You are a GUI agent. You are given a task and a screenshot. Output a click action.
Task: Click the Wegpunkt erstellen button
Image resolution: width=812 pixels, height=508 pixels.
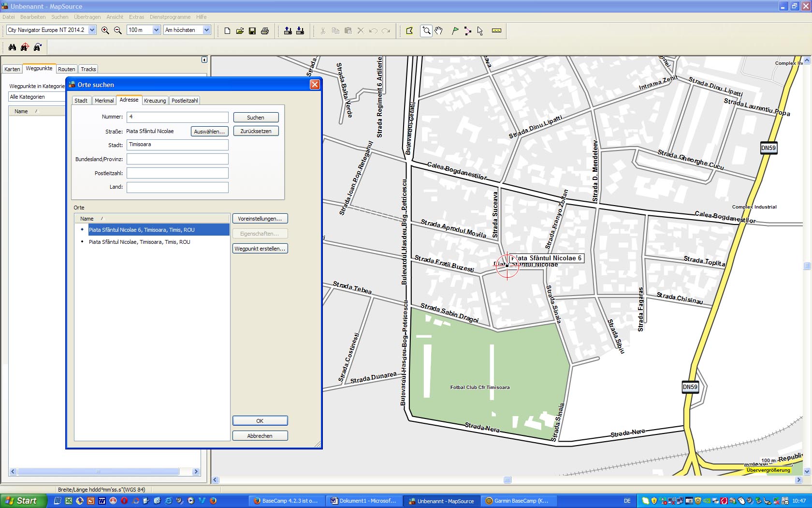pyautogui.click(x=260, y=249)
